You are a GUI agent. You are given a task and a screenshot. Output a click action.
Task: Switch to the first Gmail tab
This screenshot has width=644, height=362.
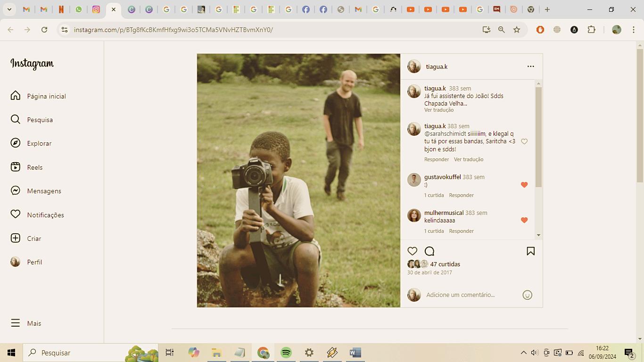point(26,9)
